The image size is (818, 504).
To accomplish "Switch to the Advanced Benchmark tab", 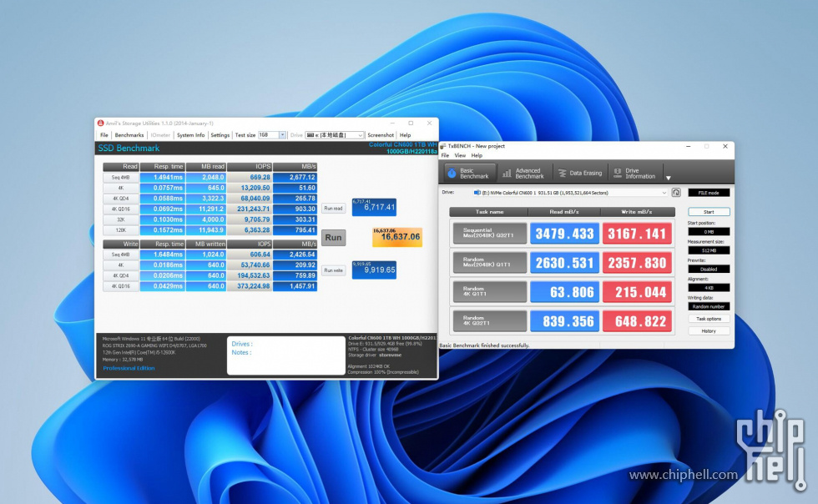I will point(523,174).
